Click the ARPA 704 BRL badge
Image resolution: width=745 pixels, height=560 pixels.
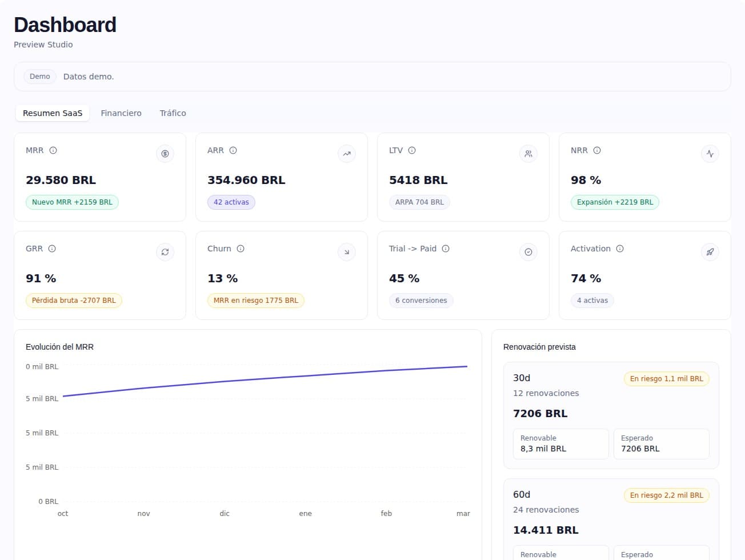[x=419, y=202]
